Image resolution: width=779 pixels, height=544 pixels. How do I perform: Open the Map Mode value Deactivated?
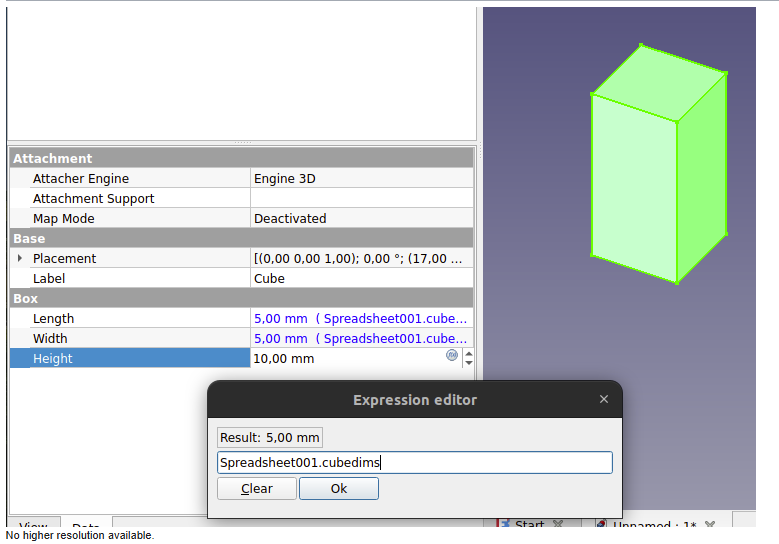point(361,218)
